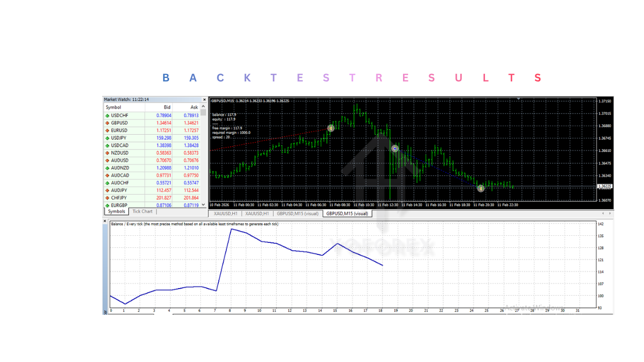
Task: Click the right scroll arrow on chart tab bar
Action: tap(609, 213)
